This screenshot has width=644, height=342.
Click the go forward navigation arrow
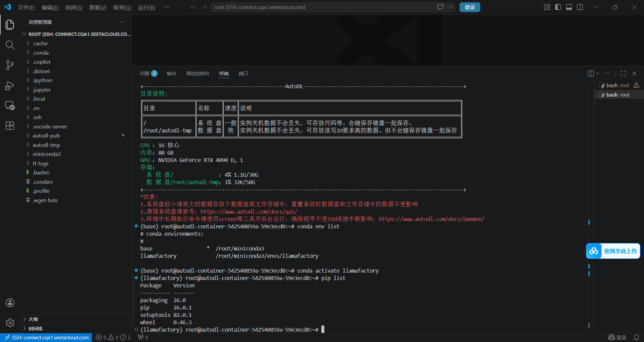pyautogui.click(x=204, y=7)
